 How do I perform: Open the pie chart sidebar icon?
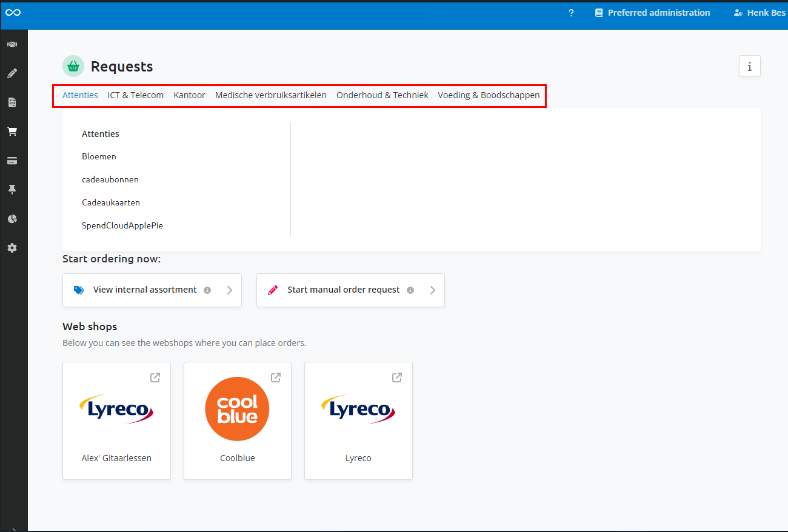[x=12, y=219]
